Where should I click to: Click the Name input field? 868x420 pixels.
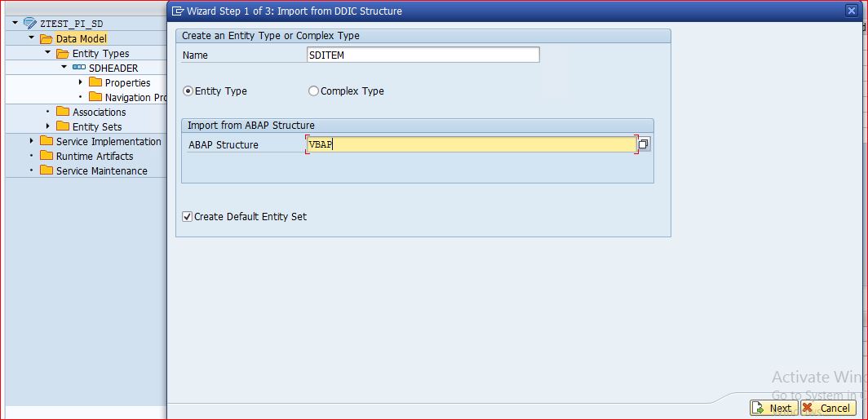coord(423,55)
